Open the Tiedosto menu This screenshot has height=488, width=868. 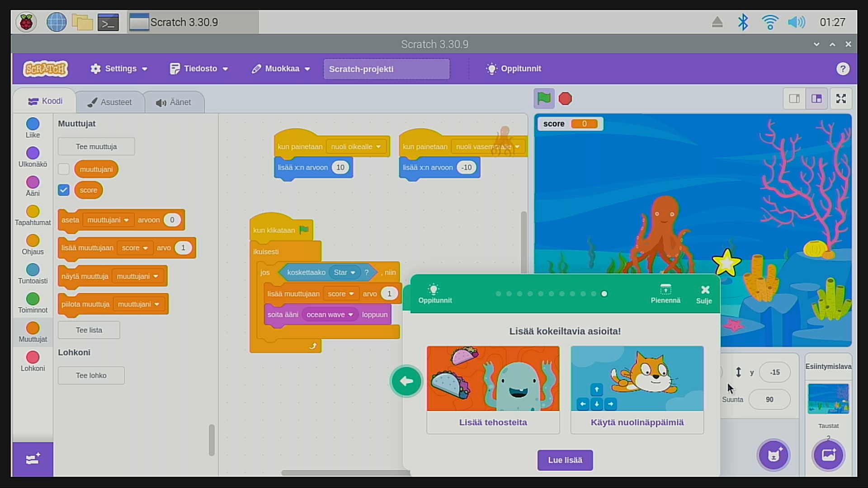(198, 69)
